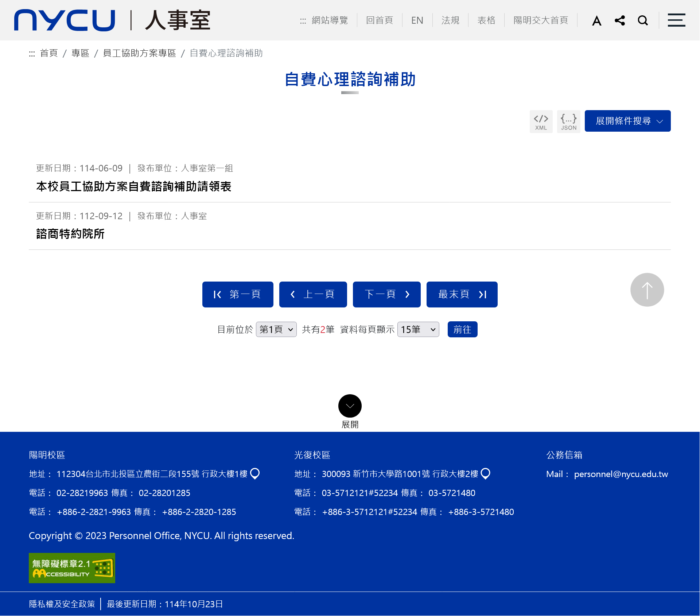
Task: Expand the footer with 展開 button
Action: pos(350,406)
